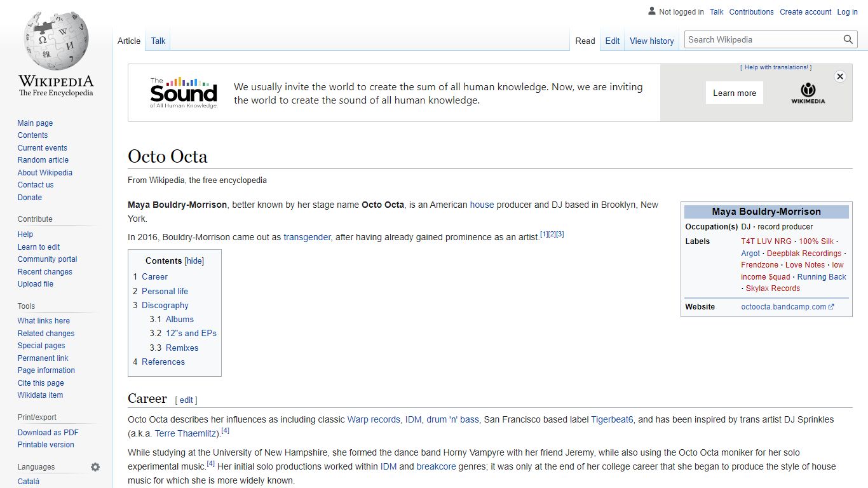Viewport: 868px width, 488px height.
Task: Open Recent changes link
Action: pos(44,272)
